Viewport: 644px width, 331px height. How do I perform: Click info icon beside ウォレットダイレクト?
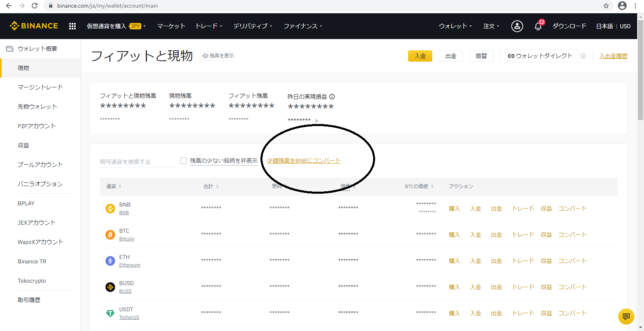click(x=583, y=56)
